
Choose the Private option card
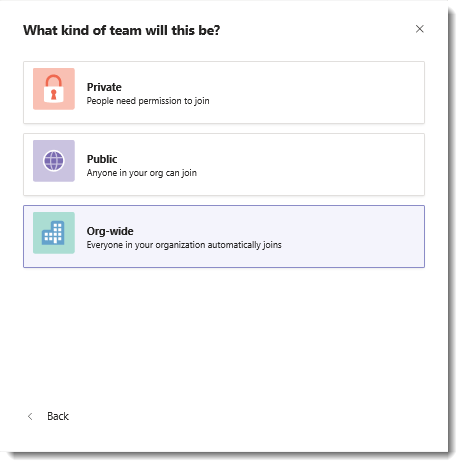tap(224, 93)
